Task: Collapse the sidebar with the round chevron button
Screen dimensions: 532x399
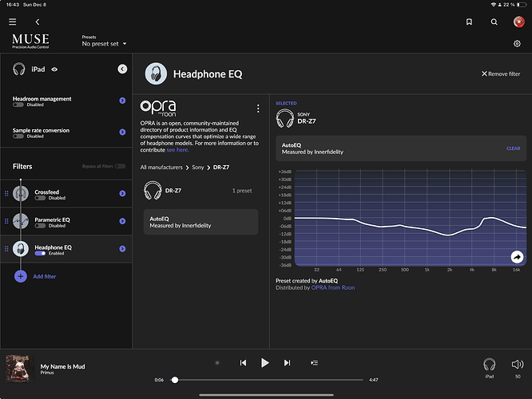Action: [x=122, y=69]
